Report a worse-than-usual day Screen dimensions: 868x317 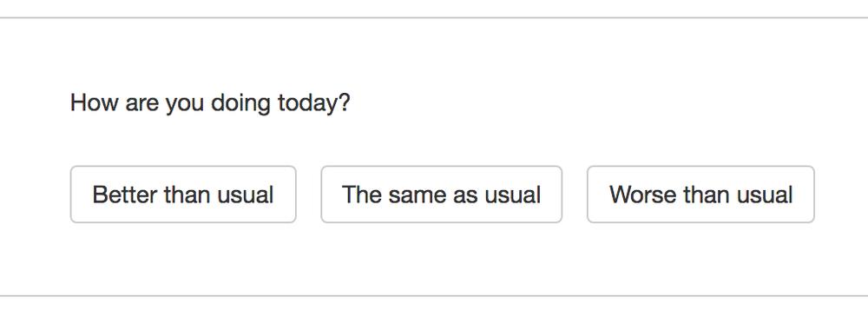coord(700,195)
